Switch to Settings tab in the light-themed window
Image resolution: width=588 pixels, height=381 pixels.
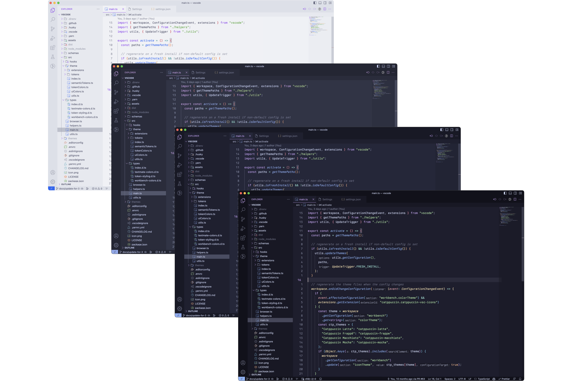[x=137, y=9]
